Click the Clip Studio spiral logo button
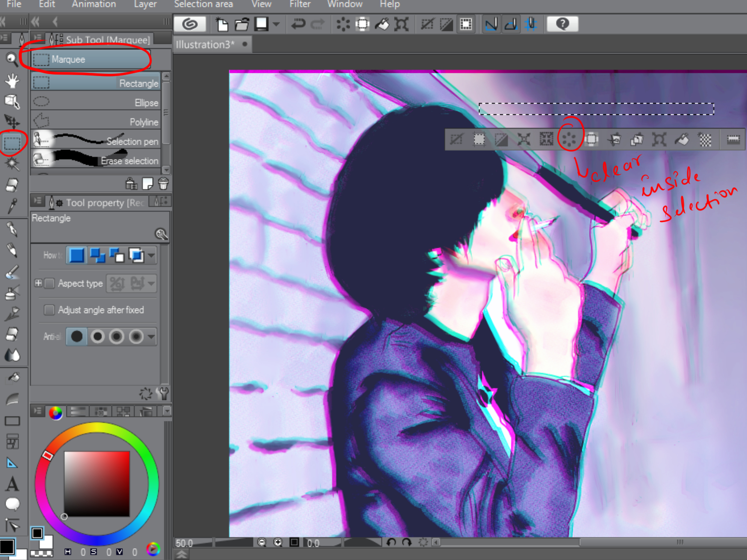 tap(190, 24)
